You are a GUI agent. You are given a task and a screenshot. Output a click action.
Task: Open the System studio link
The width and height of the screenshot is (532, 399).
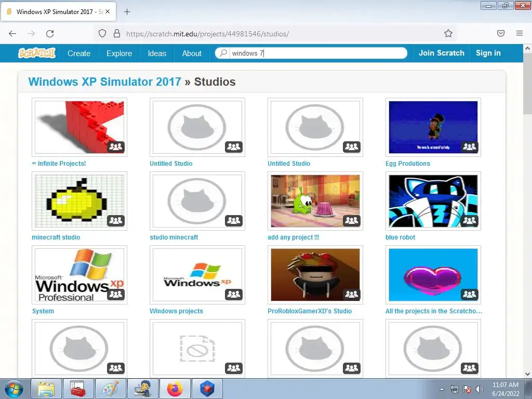coord(43,311)
